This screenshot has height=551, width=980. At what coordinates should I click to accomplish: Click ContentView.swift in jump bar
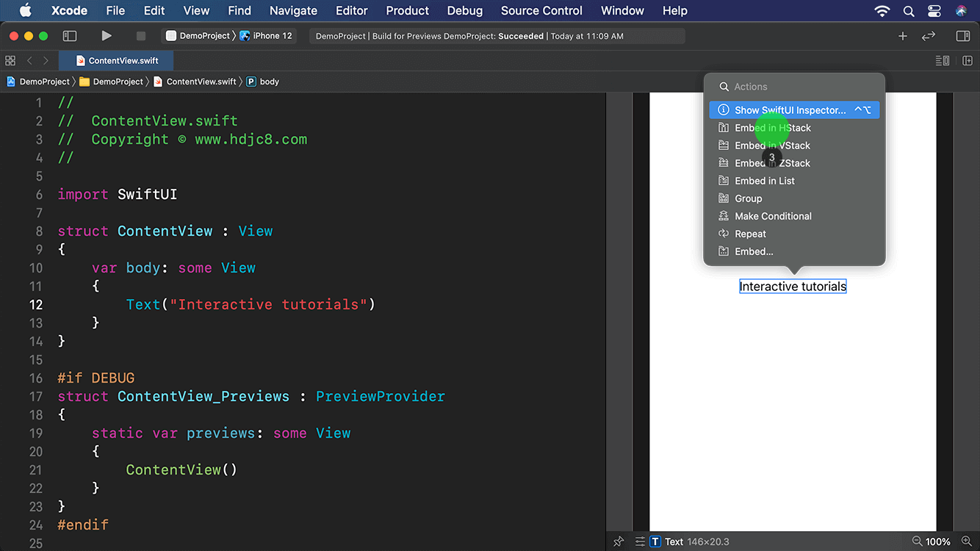(x=195, y=82)
